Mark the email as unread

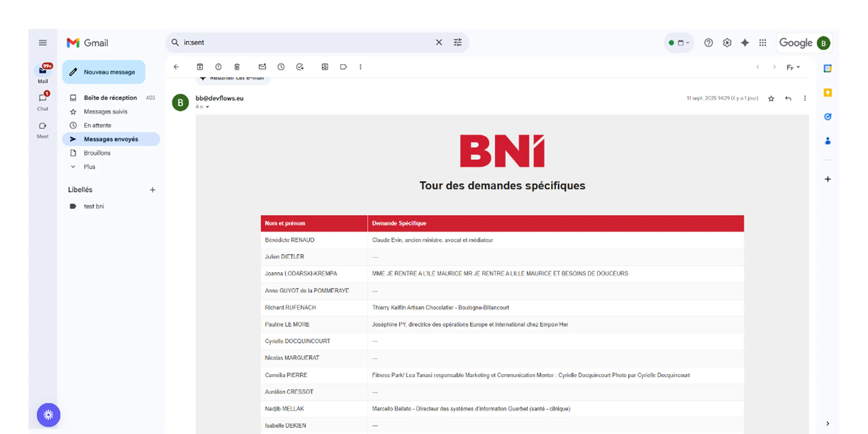pyautogui.click(x=263, y=67)
